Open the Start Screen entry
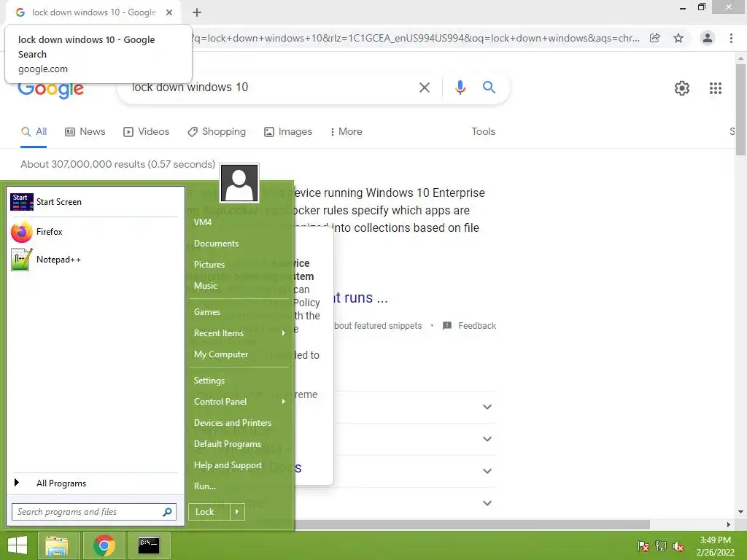This screenshot has height=560, width=747. pyautogui.click(x=94, y=202)
